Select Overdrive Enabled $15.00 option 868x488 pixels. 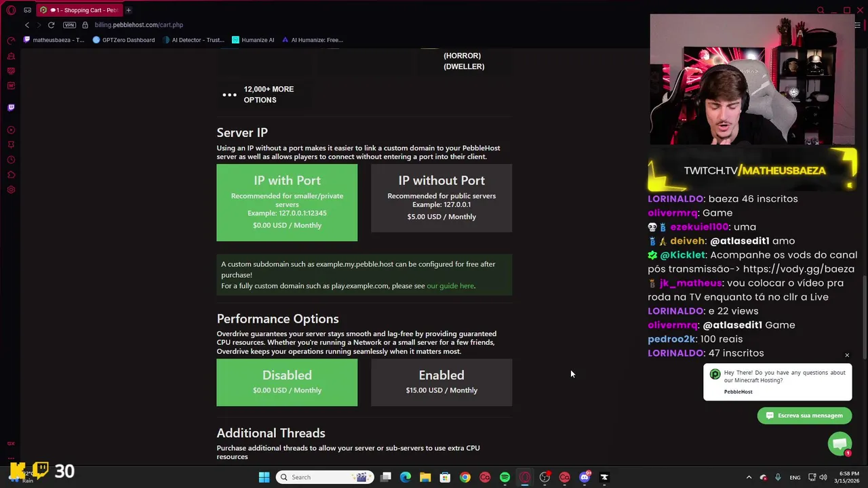tap(441, 382)
